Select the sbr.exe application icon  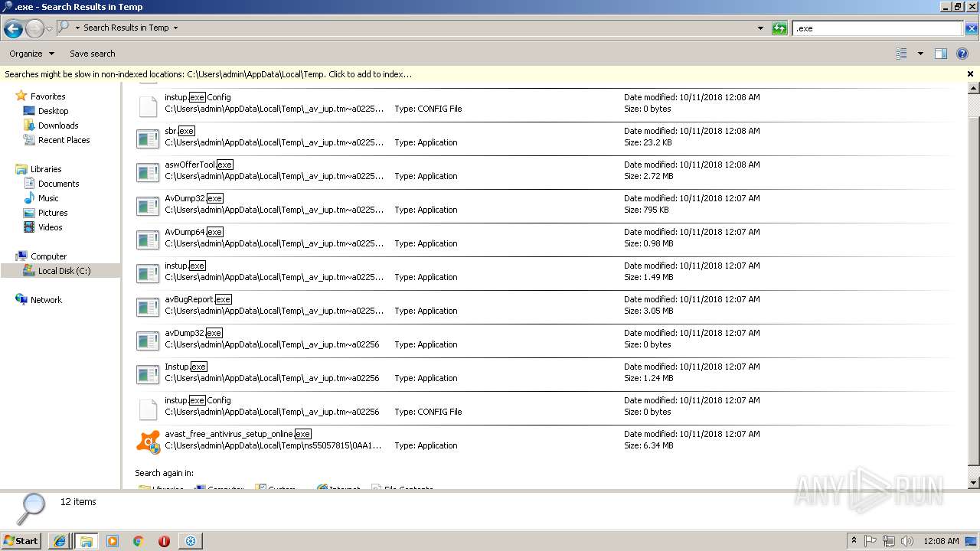[148, 139]
